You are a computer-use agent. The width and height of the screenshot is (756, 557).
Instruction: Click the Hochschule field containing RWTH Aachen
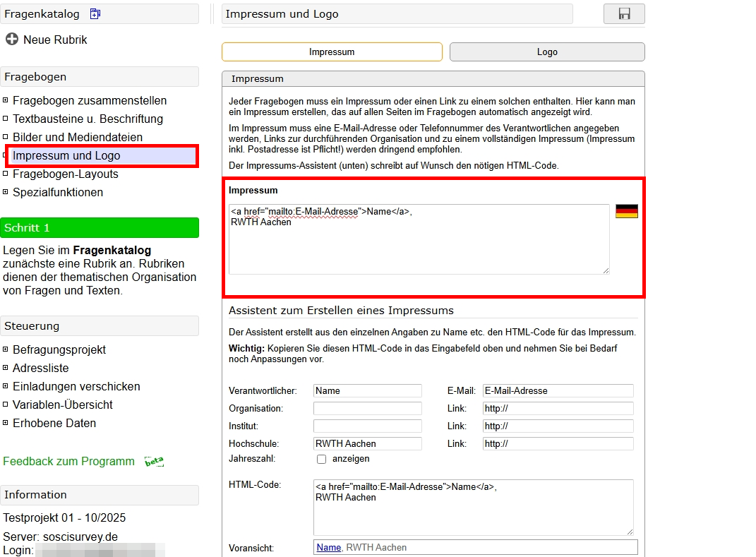tap(367, 443)
